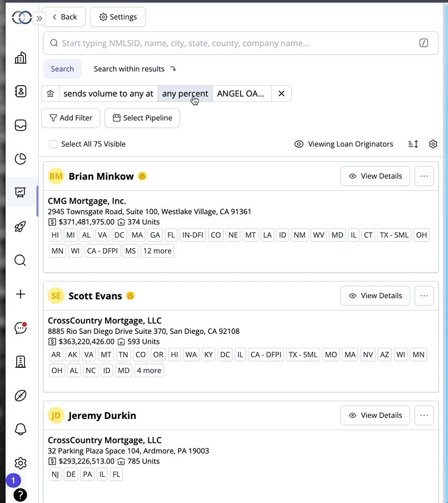Open the gear settings sidebar icon

pyautogui.click(x=21, y=463)
